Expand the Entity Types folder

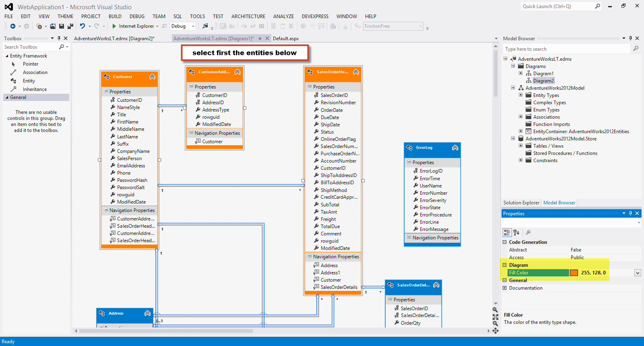(x=520, y=95)
